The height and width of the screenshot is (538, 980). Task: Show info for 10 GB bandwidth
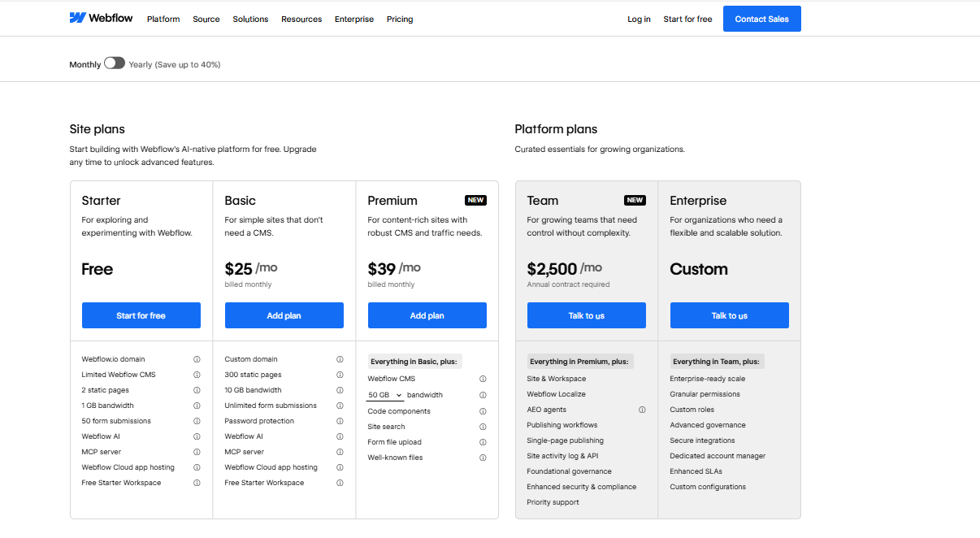pyautogui.click(x=340, y=390)
